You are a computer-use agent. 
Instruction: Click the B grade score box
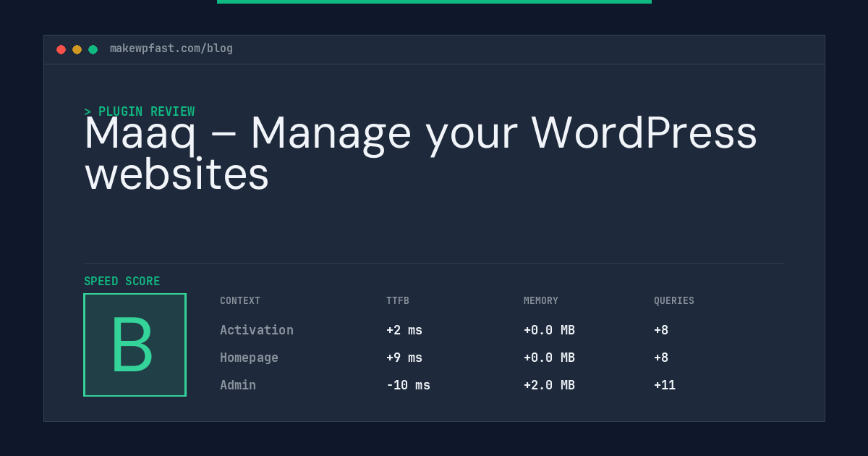click(135, 345)
